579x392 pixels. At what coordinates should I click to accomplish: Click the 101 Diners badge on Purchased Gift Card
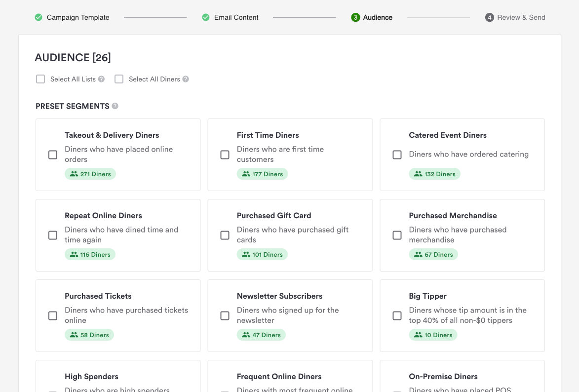click(x=262, y=254)
